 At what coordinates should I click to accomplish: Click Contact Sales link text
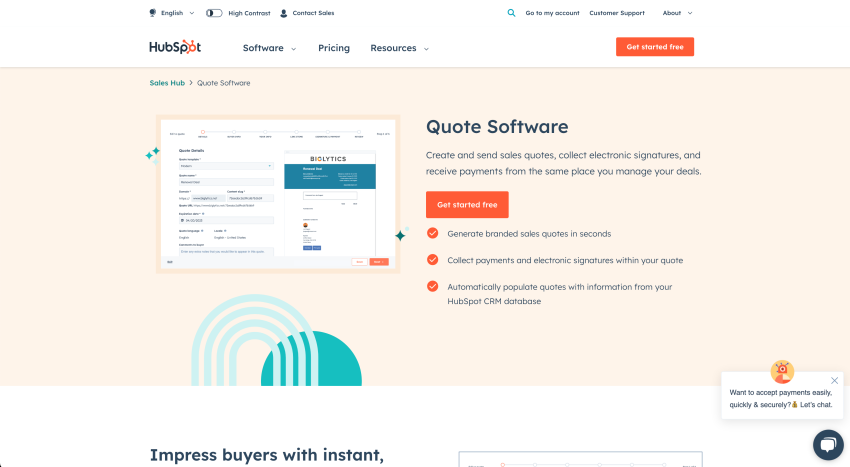[313, 13]
